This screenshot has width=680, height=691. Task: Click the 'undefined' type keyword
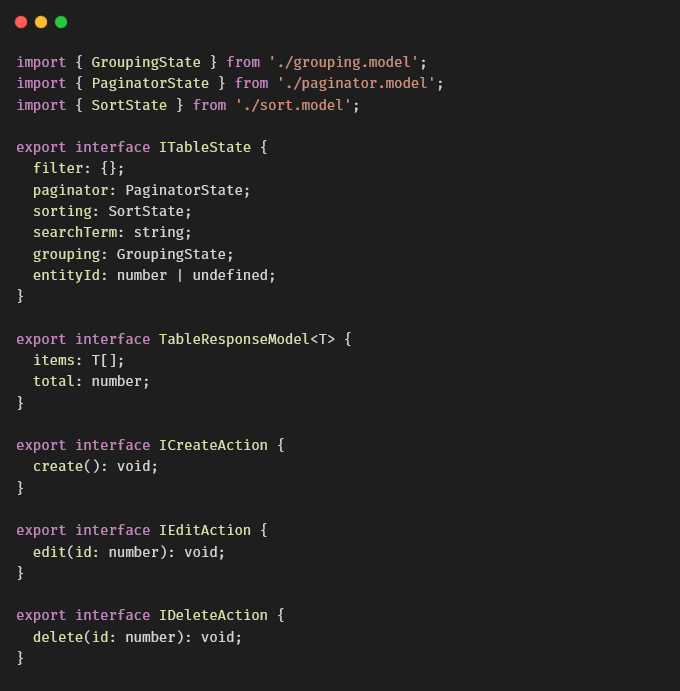(230, 275)
